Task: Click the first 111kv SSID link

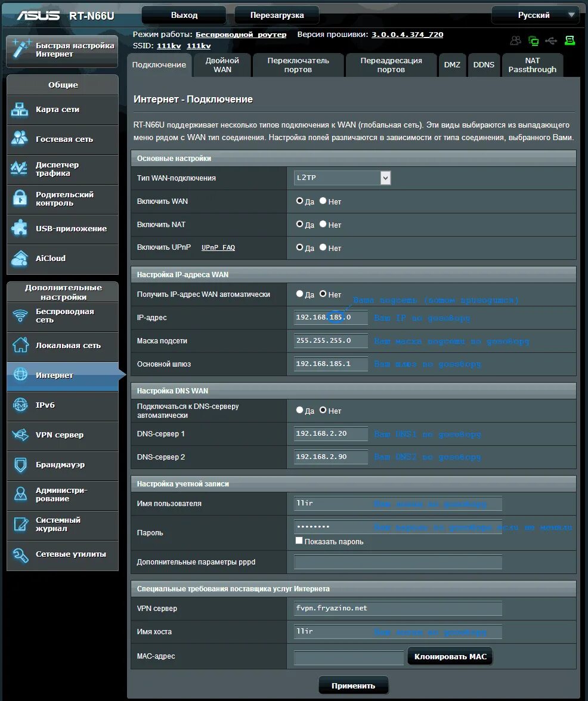Action: tap(169, 46)
